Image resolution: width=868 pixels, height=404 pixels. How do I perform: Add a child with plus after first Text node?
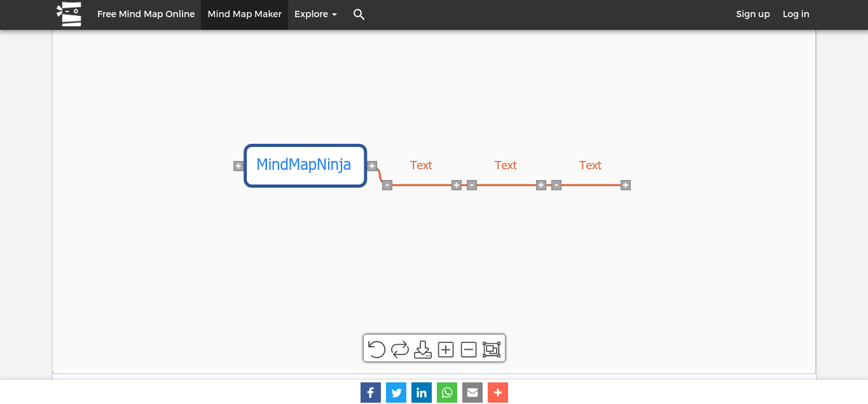[456, 185]
